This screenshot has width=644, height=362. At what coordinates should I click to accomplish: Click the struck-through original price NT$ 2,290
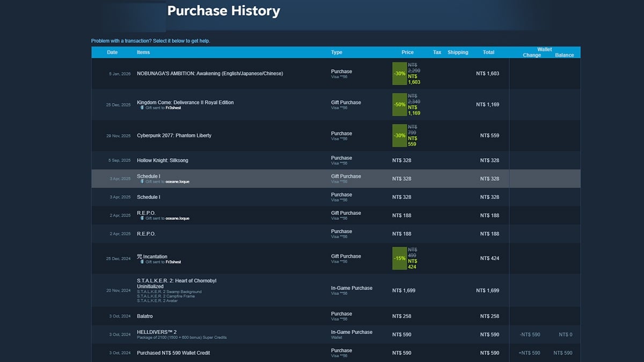pyautogui.click(x=414, y=68)
